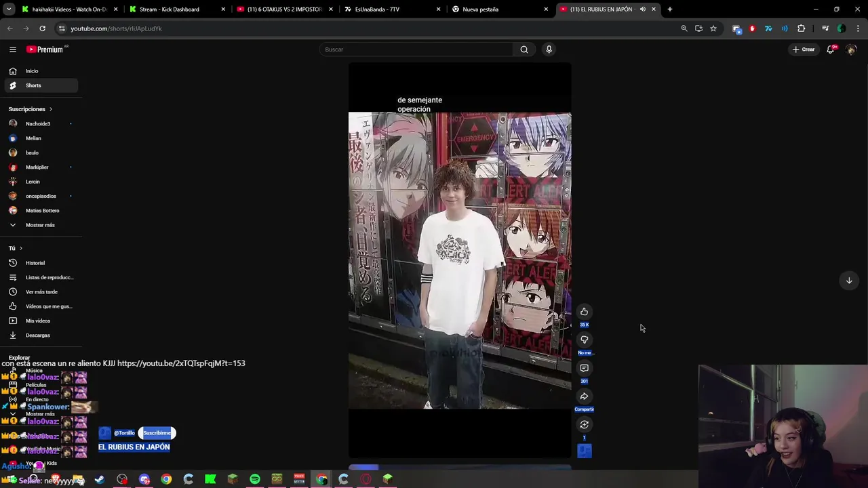
Task: Open the Markiplier subscription channel
Action: click(41, 167)
